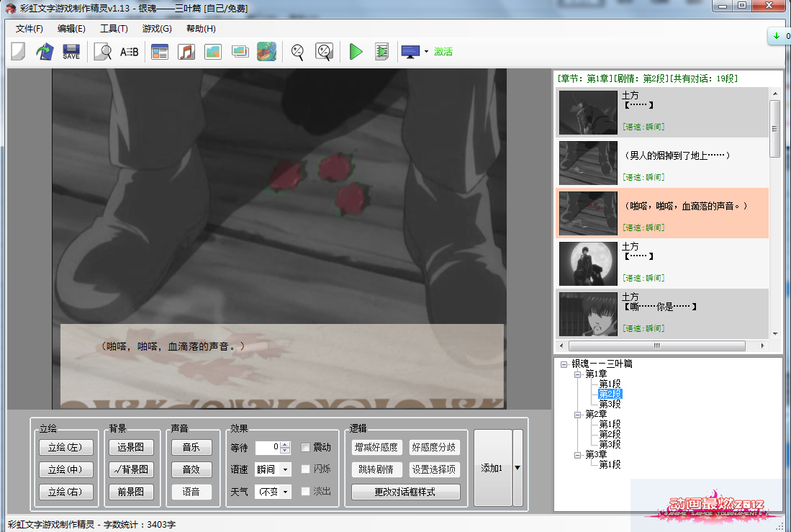Image resolution: width=791 pixels, height=532 pixels.
Task: Click the 立绘(左) button
Action: point(66,447)
